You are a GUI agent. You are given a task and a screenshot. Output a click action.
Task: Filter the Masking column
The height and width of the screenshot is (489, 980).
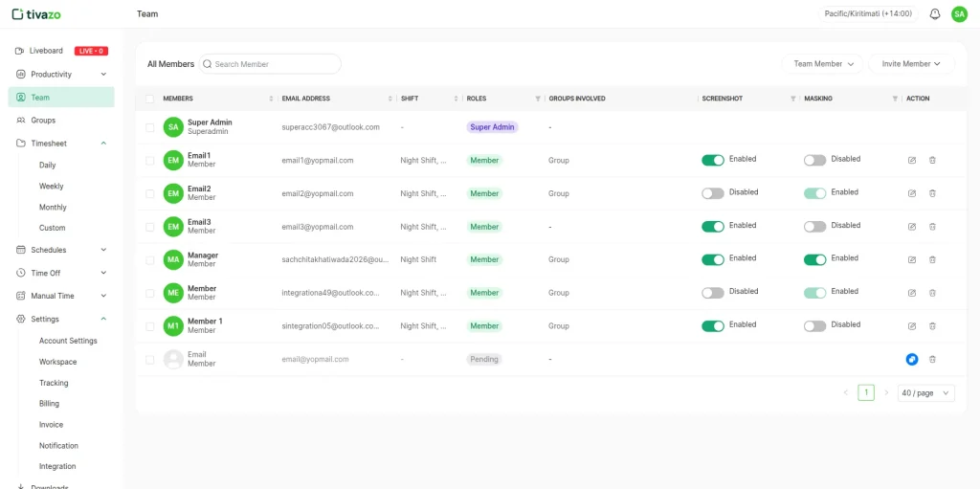(895, 99)
